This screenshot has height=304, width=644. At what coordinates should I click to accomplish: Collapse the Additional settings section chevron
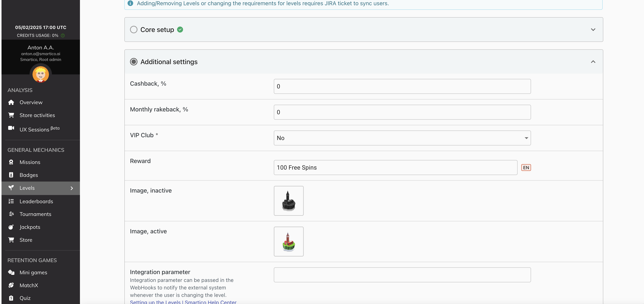593,62
